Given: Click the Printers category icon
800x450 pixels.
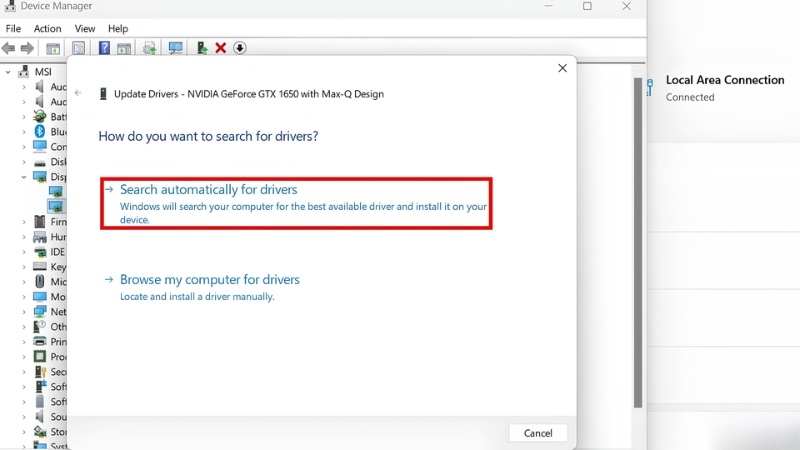Looking at the screenshot, I should point(40,341).
